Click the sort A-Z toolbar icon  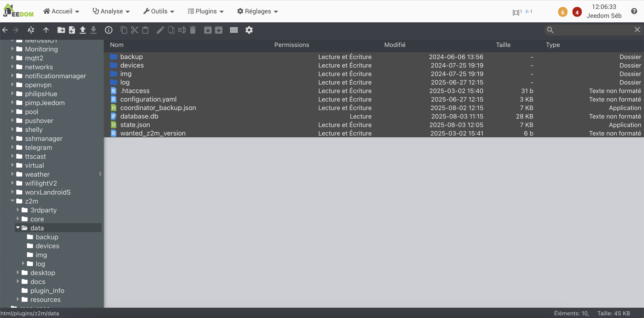click(x=31, y=30)
